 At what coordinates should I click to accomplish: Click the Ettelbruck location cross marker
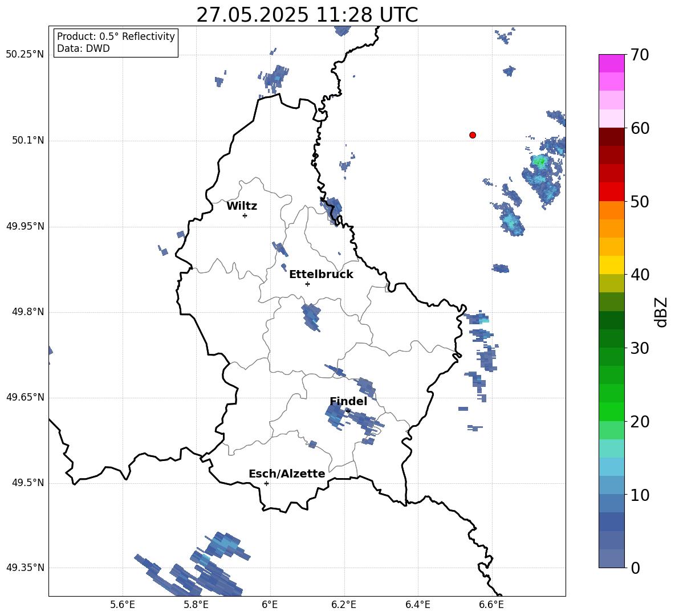tap(307, 284)
